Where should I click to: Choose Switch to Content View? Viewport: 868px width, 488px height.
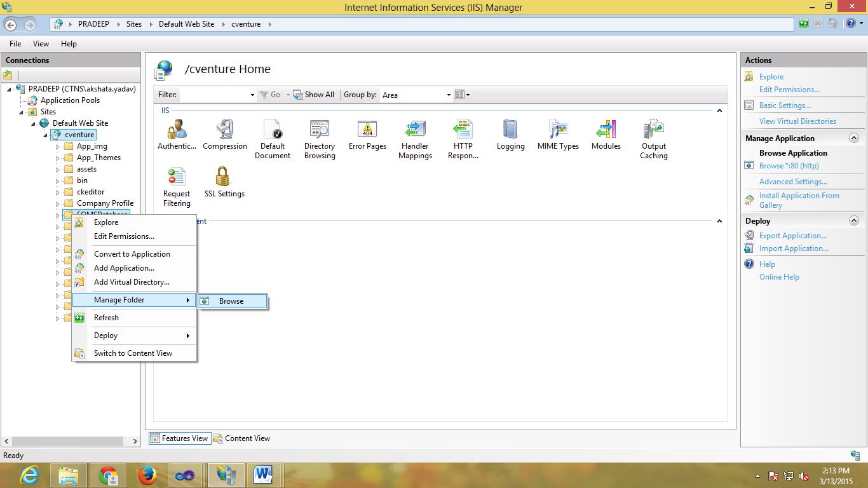pos(134,353)
